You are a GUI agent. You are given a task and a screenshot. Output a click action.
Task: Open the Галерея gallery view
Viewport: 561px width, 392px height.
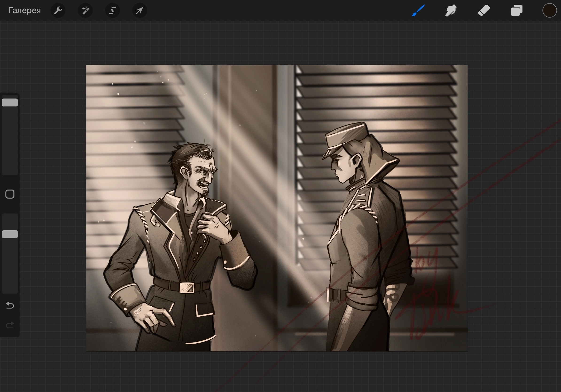click(25, 11)
